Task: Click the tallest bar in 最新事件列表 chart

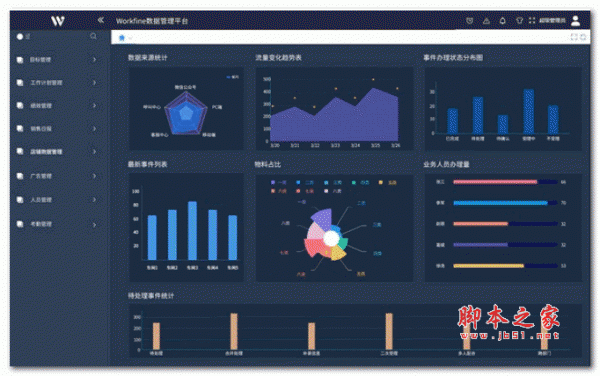Action: (192, 231)
